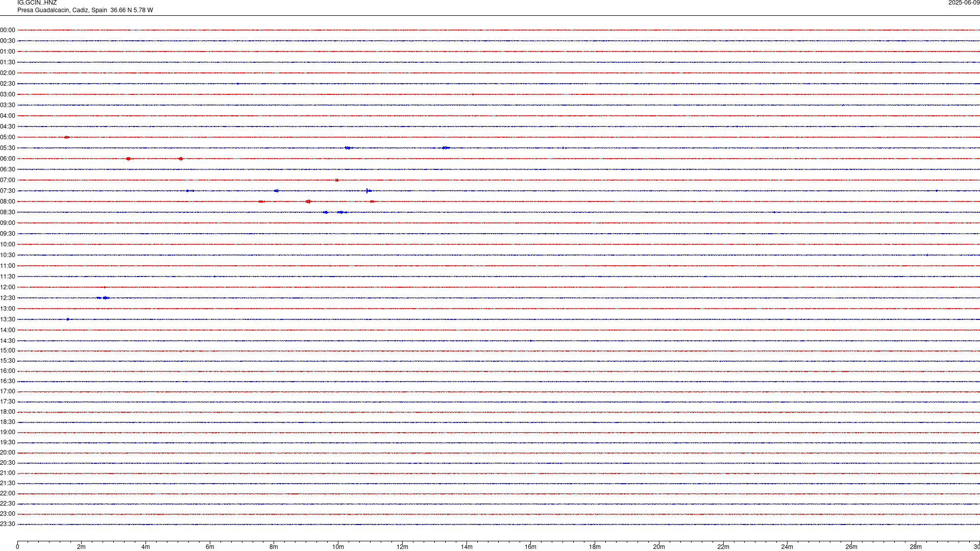The image size is (980, 551).
Task: Select the 00:30 time row label
Action: tap(8, 41)
